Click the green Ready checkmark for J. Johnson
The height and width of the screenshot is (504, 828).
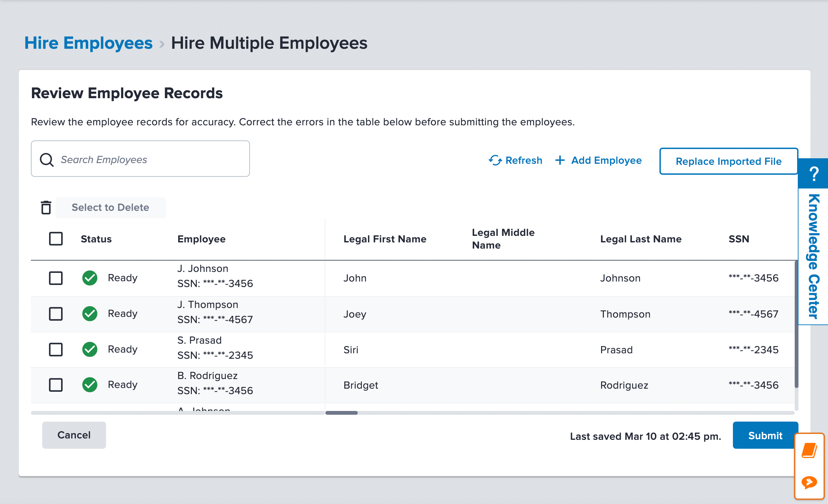coord(90,278)
